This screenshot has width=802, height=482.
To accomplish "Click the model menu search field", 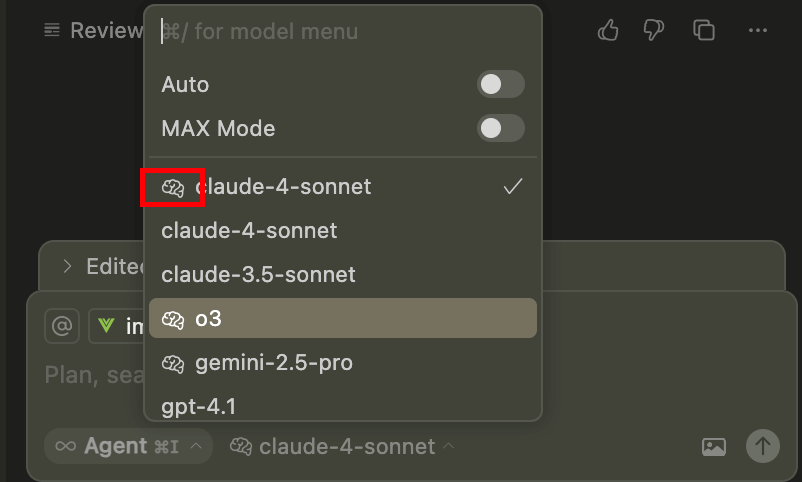I will click(340, 32).
